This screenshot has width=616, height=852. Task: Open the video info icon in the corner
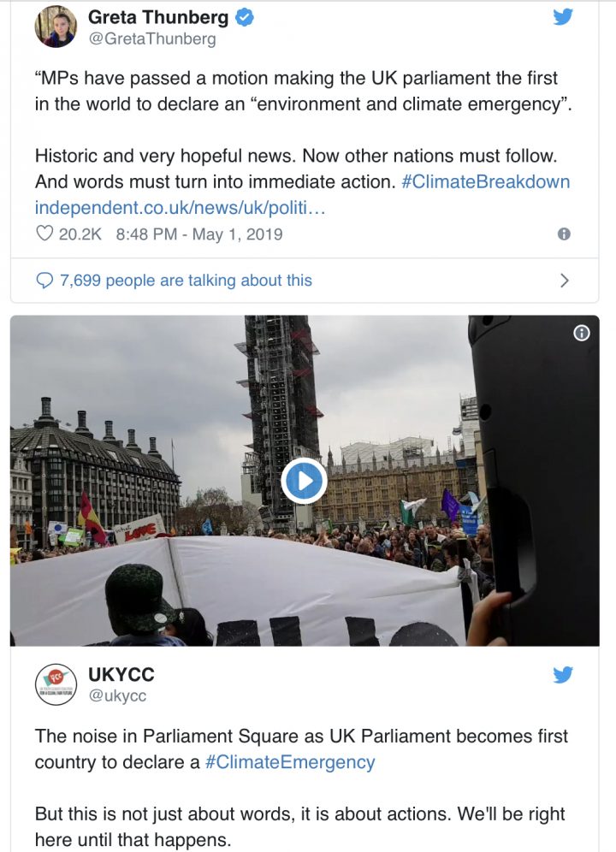[x=582, y=333]
